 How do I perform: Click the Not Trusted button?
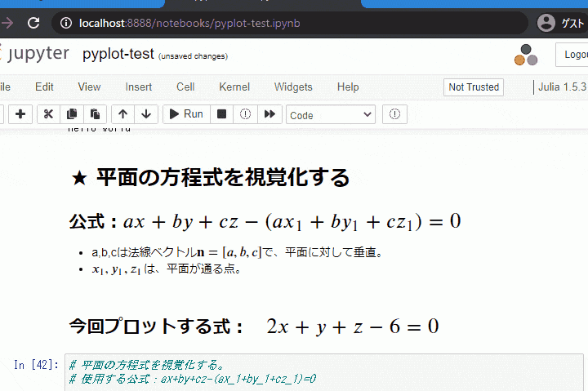tap(474, 87)
